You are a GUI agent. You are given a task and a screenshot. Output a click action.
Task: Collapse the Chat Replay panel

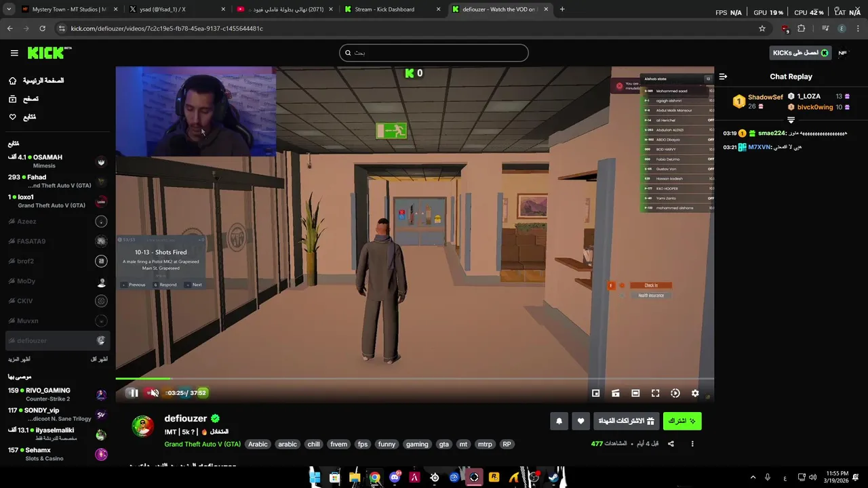[723, 77]
